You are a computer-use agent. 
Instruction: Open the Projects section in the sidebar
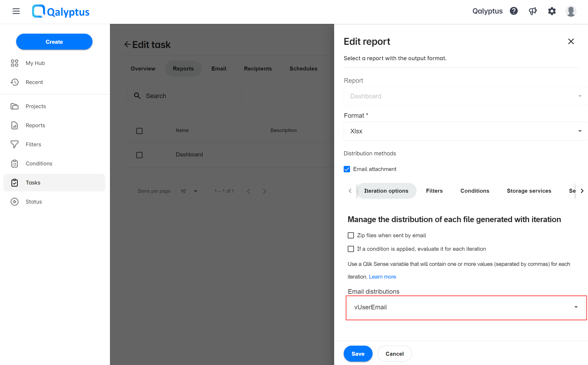pyautogui.click(x=36, y=106)
